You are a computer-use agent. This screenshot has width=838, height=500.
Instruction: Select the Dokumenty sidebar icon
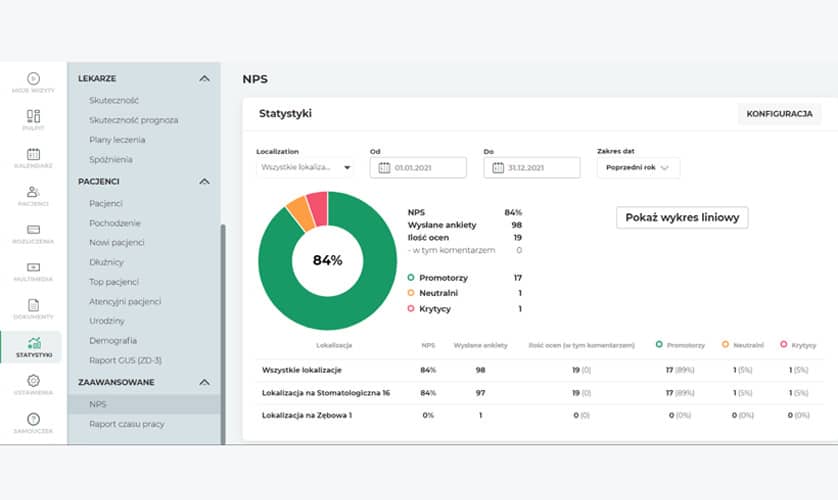33,309
